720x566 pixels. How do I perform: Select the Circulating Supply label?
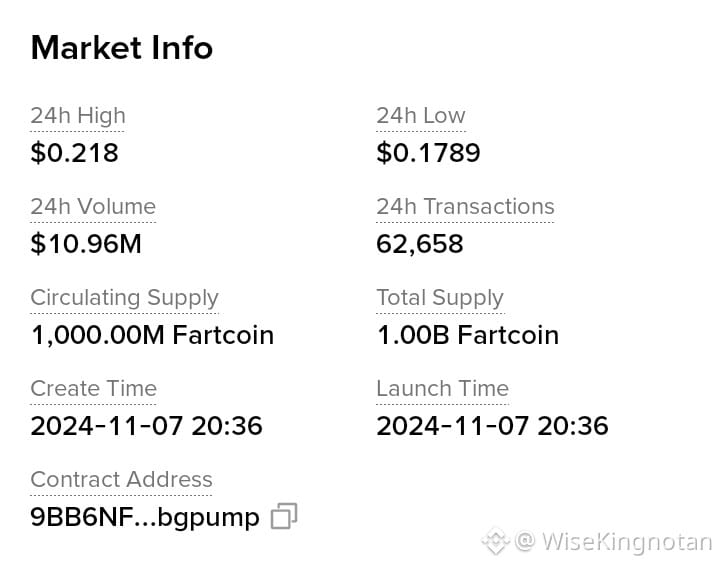(124, 298)
